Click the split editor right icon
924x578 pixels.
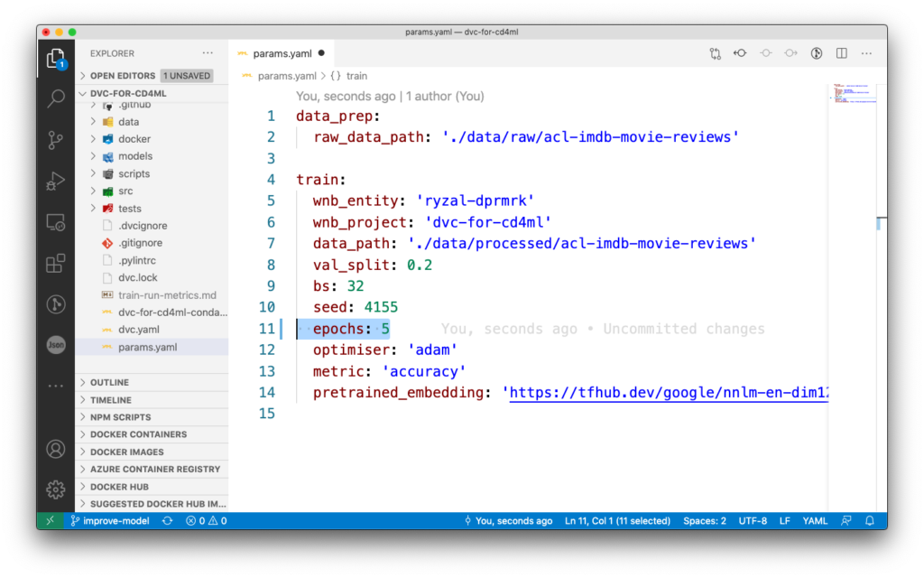[x=842, y=53]
